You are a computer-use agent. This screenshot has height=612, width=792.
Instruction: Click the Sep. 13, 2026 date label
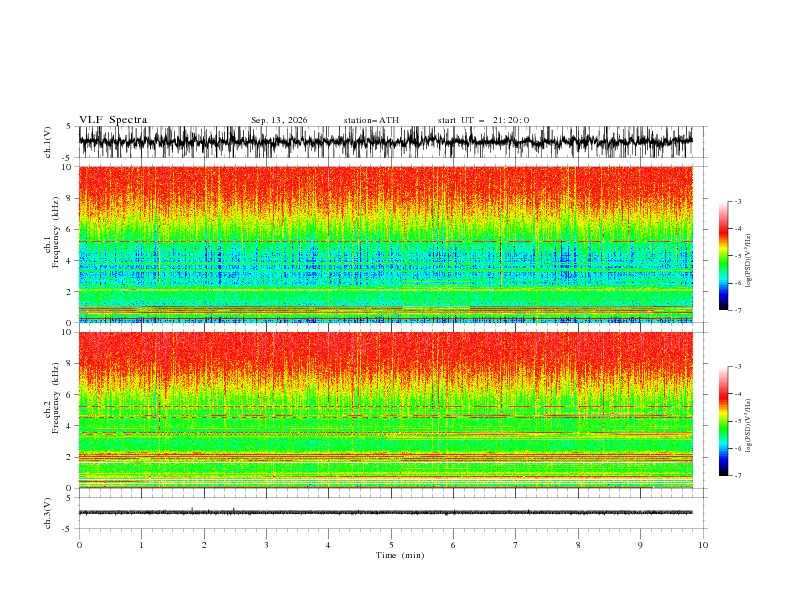279,120
